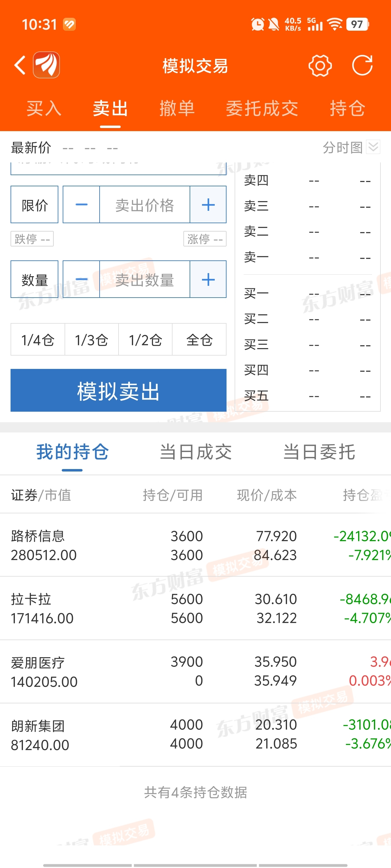Tap Wi-Fi status icon
This screenshot has width=391, height=868.
coord(335,24)
